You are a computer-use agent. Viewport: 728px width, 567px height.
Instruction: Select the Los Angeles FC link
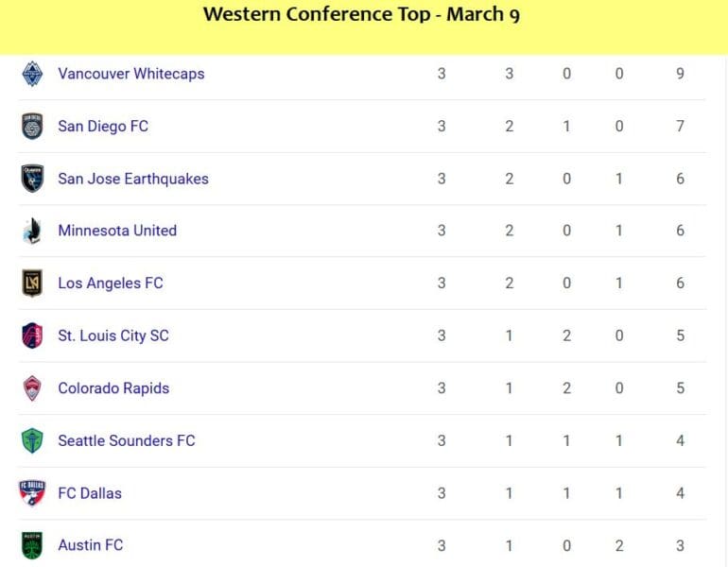point(111,283)
